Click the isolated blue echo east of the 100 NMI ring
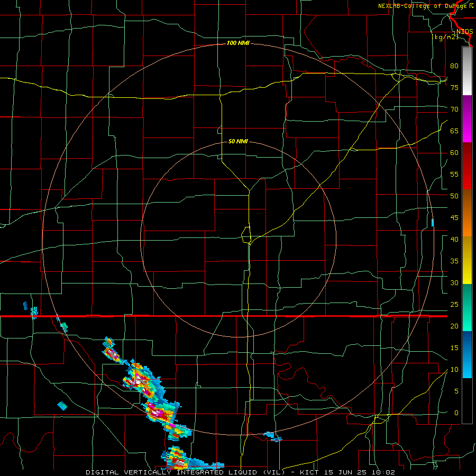Image resolution: width=476 pixels, height=476 pixels. [x=433, y=223]
